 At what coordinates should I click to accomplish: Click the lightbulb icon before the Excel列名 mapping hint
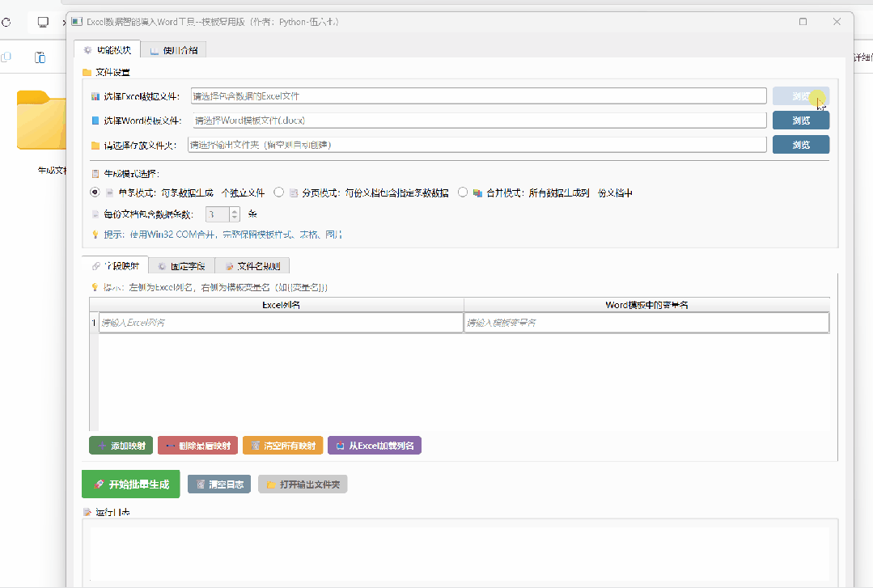point(95,287)
